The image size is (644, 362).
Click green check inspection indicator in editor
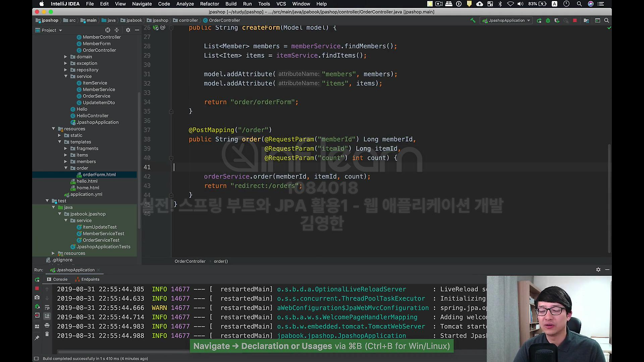pyautogui.click(x=609, y=28)
